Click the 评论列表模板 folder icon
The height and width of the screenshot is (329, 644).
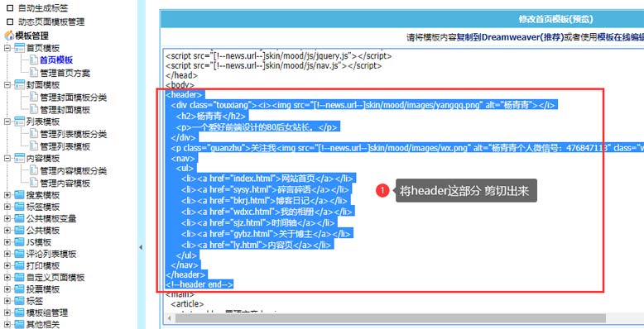point(20,254)
